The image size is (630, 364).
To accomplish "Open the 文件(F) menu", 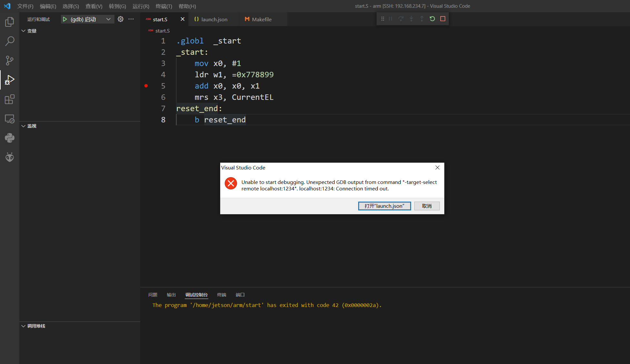I will (x=25, y=6).
